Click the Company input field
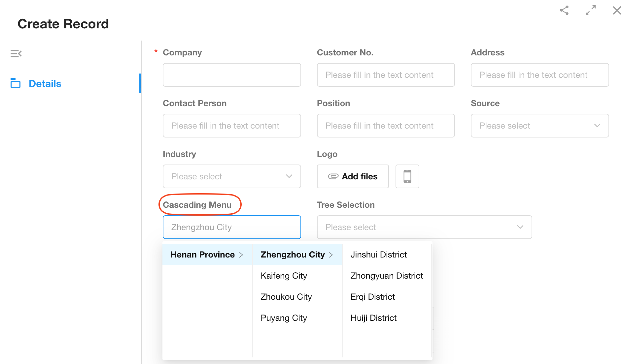This screenshot has height=364, width=624. (x=231, y=75)
